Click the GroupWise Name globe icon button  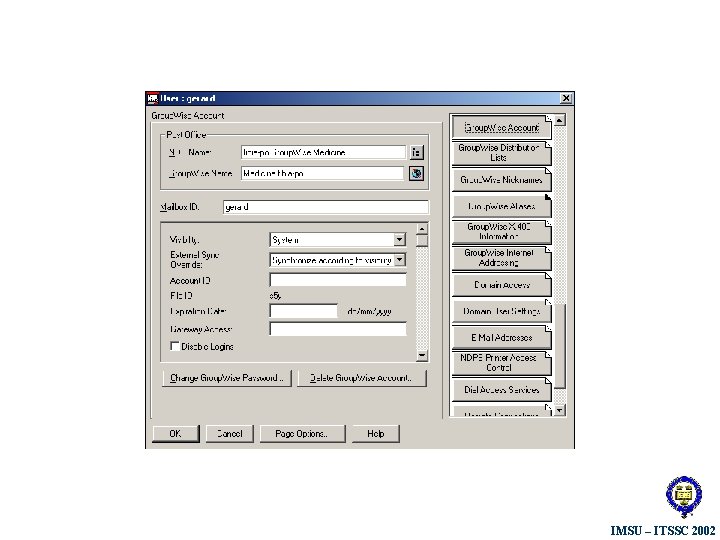(x=416, y=174)
